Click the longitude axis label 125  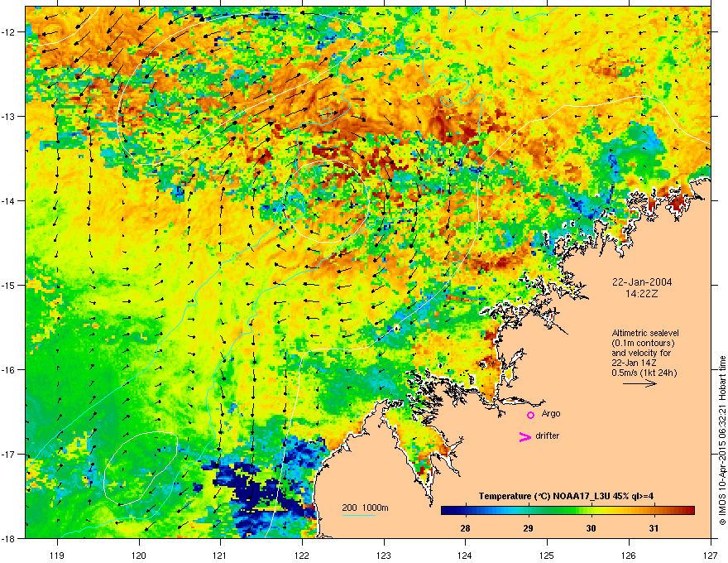point(547,555)
